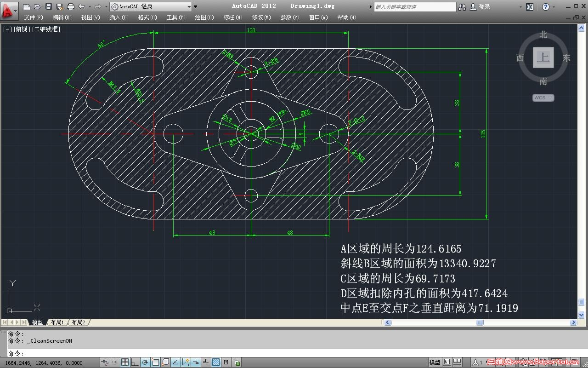The width and height of the screenshot is (588, 368).
Task: Click 东 on the ViewCube compass
Action: coord(566,58)
